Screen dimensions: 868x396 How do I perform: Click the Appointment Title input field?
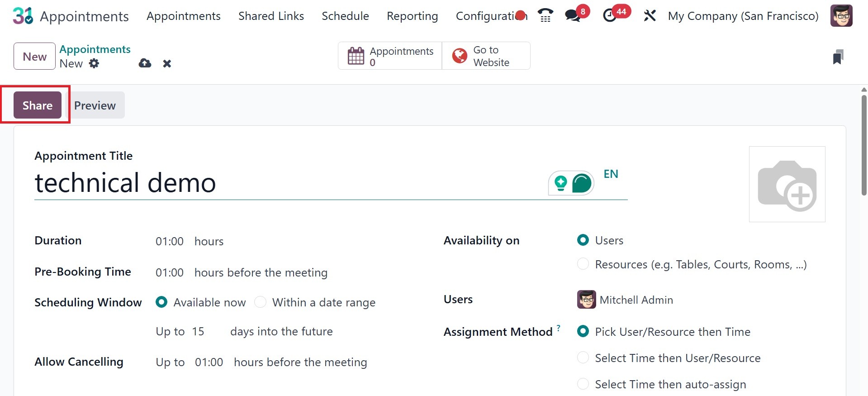coord(289,183)
